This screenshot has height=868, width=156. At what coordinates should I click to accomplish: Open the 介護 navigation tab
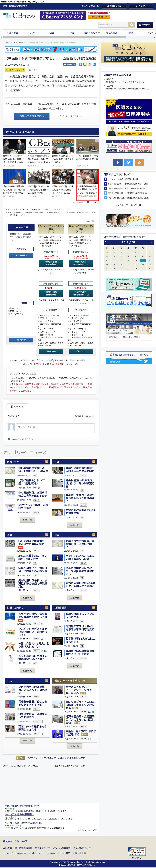[x=32, y=33]
